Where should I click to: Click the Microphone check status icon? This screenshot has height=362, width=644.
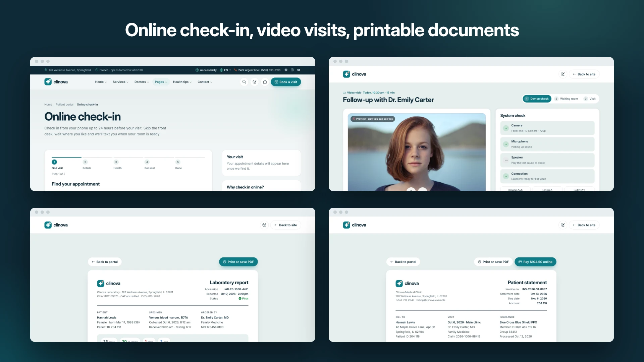[x=506, y=144]
